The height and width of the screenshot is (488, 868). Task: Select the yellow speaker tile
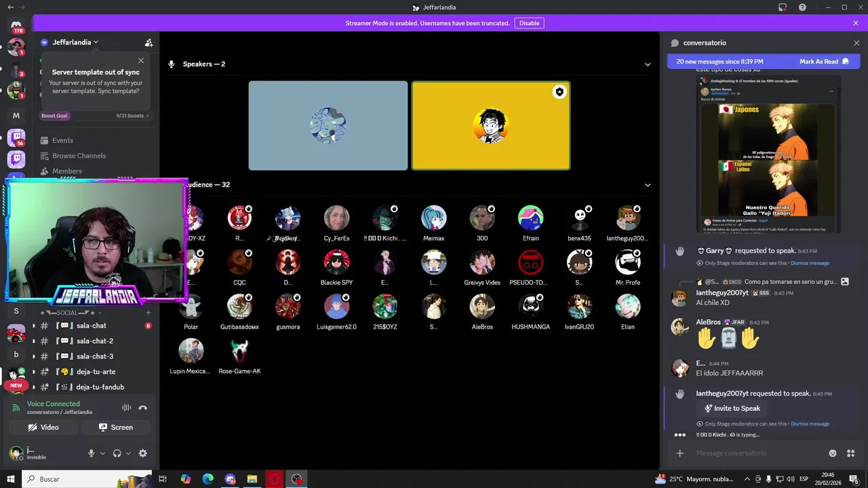tap(490, 126)
